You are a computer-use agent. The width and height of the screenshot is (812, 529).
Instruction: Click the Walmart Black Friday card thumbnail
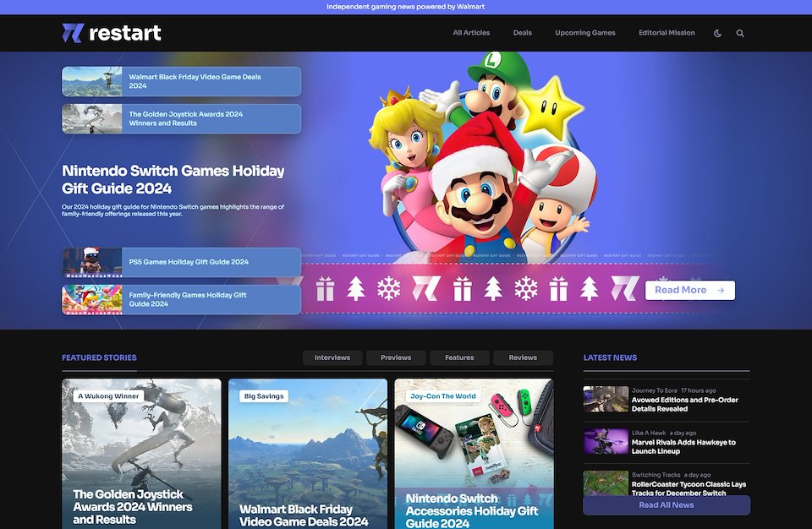click(x=91, y=81)
